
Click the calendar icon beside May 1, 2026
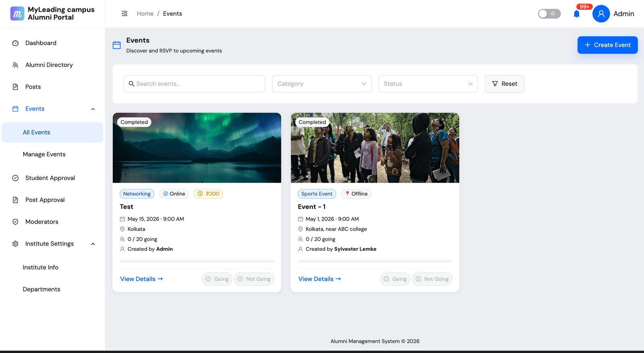pos(300,219)
